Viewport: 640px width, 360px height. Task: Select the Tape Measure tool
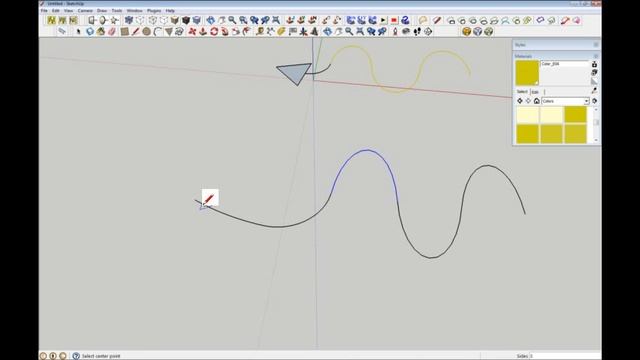(x=260, y=31)
